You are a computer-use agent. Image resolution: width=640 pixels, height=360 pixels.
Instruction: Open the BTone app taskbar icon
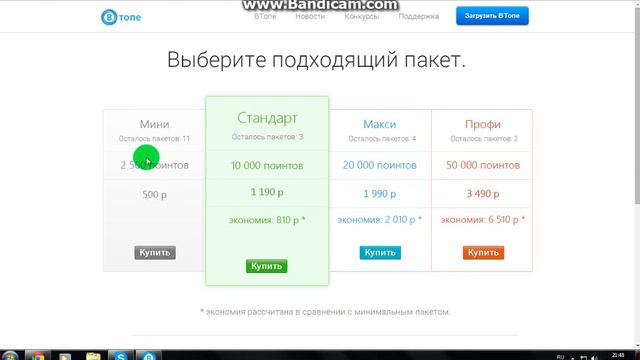point(149,356)
